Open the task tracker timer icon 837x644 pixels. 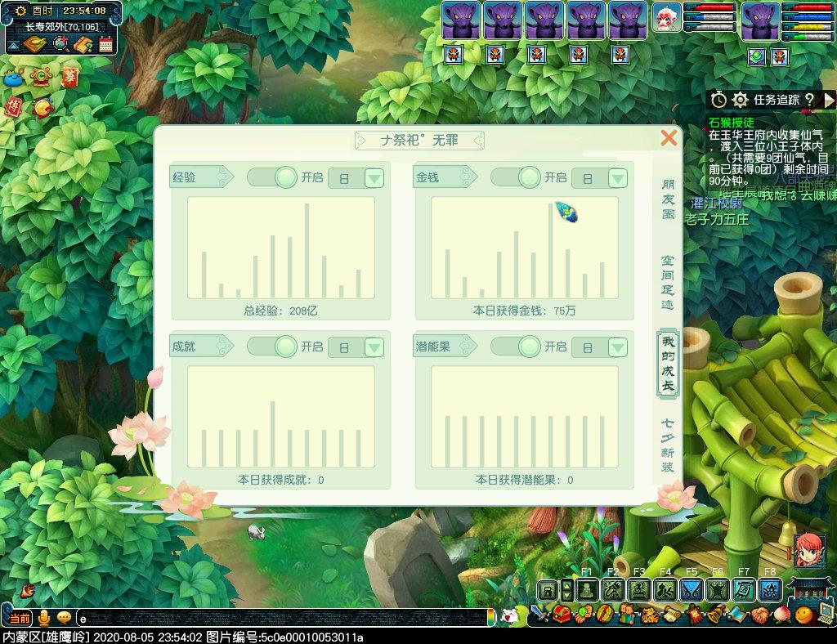click(x=718, y=99)
